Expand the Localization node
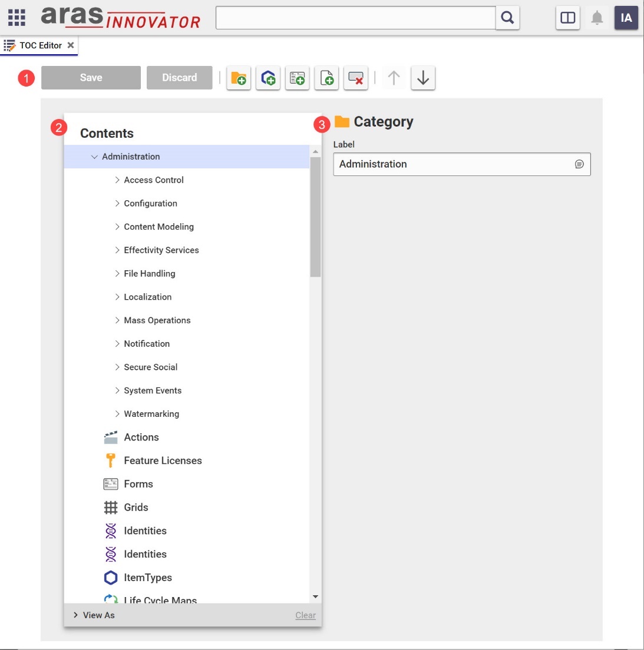Viewport: 644px width, 650px height. [x=117, y=297]
